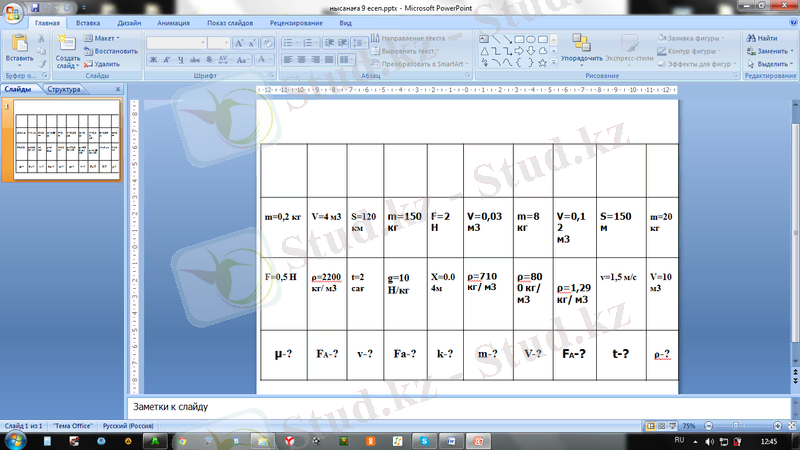Select the star shape in shapes gallery
The height and width of the screenshot is (450, 800).
click(542, 62)
